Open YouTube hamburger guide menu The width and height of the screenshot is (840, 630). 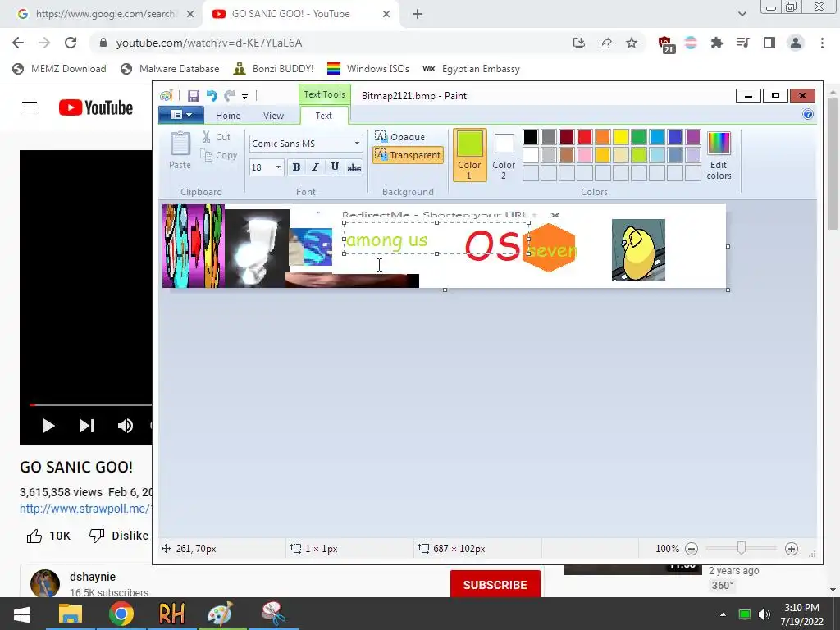tap(30, 107)
